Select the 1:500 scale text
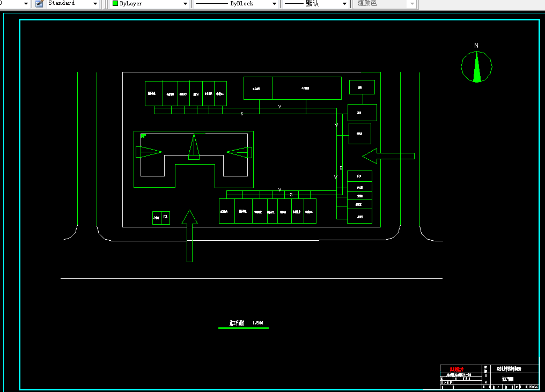The width and height of the screenshot is (545, 392). pos(258,323)
